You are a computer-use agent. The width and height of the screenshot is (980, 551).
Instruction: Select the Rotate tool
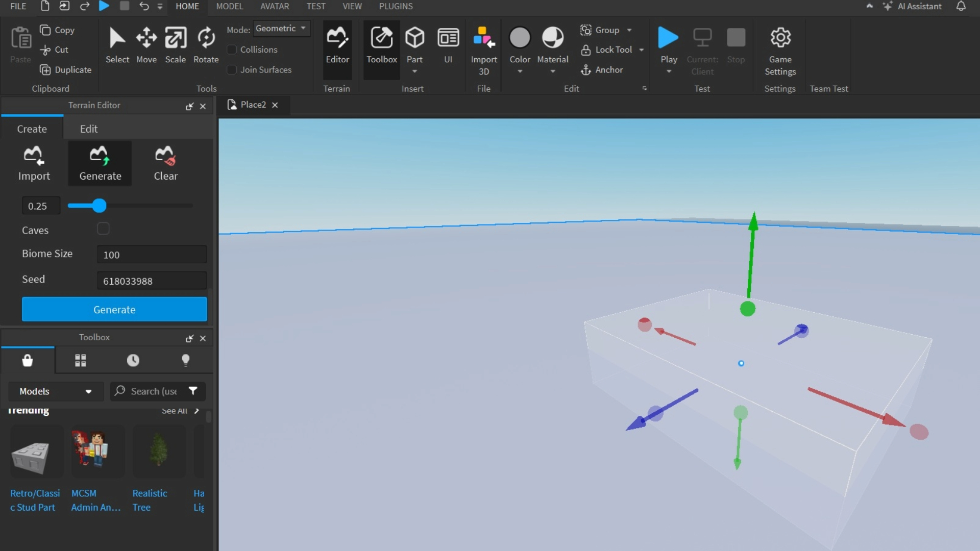[x=206, y=44]
